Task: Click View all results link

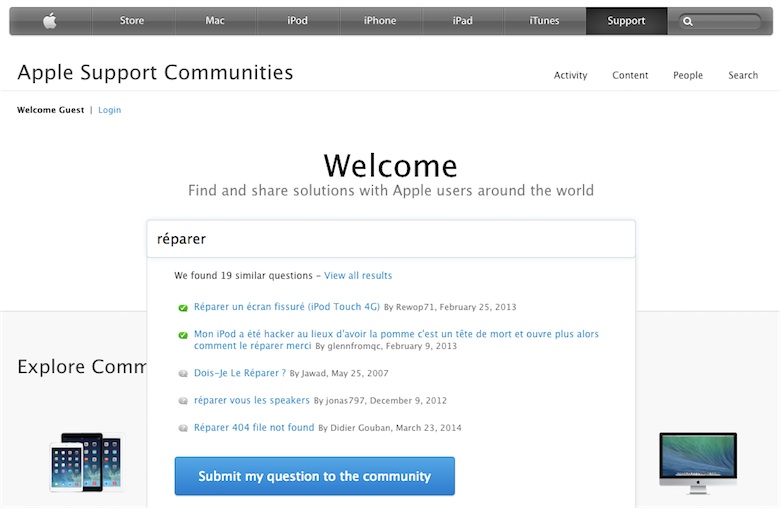Action: tap(358, 276)
